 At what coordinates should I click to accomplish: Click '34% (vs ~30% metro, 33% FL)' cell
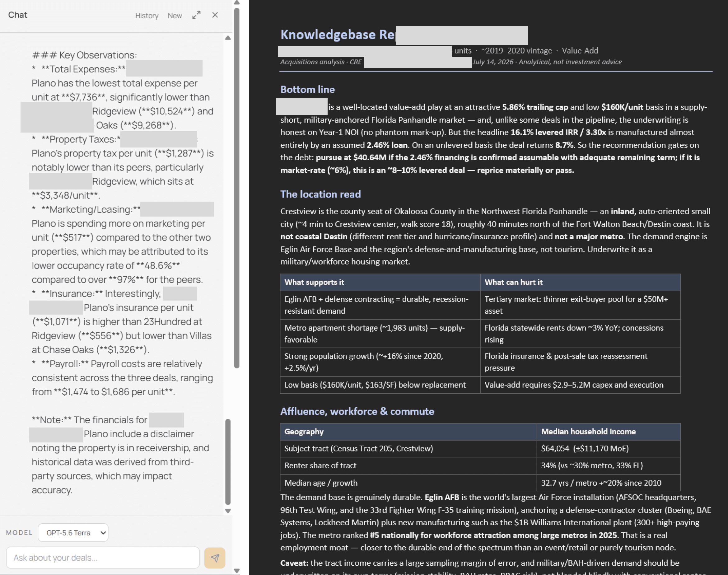(609, 465)
